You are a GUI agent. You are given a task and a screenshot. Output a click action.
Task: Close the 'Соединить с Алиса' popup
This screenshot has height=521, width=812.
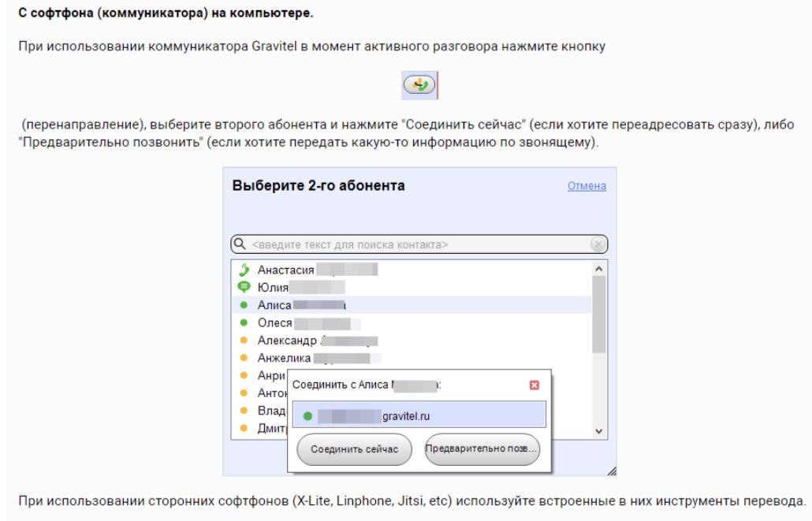click(535, 385)
